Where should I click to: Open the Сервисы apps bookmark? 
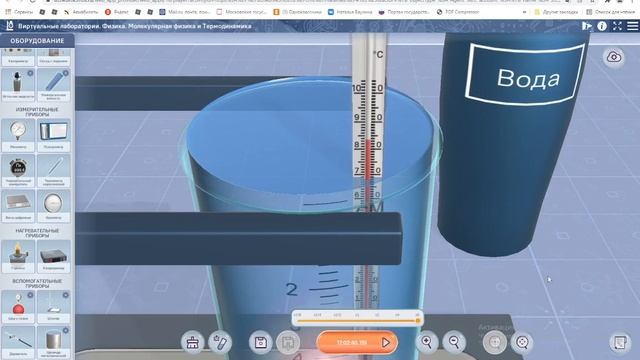19,12
